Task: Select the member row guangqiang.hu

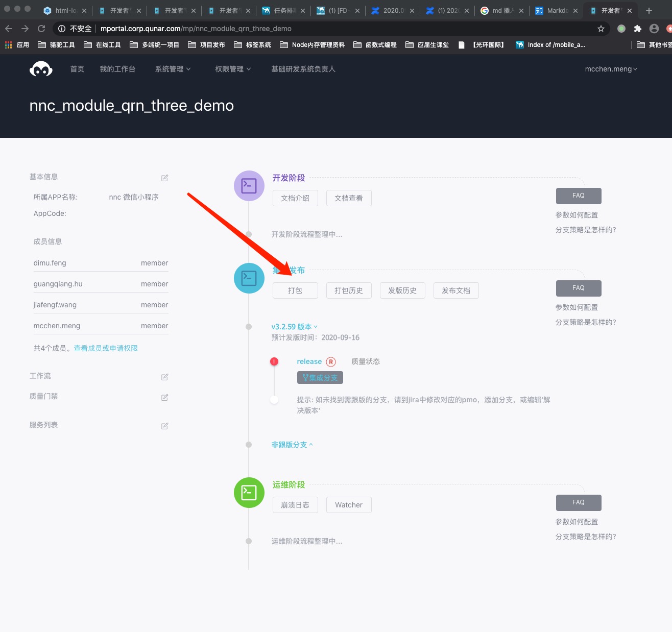Action: (101, 284)
